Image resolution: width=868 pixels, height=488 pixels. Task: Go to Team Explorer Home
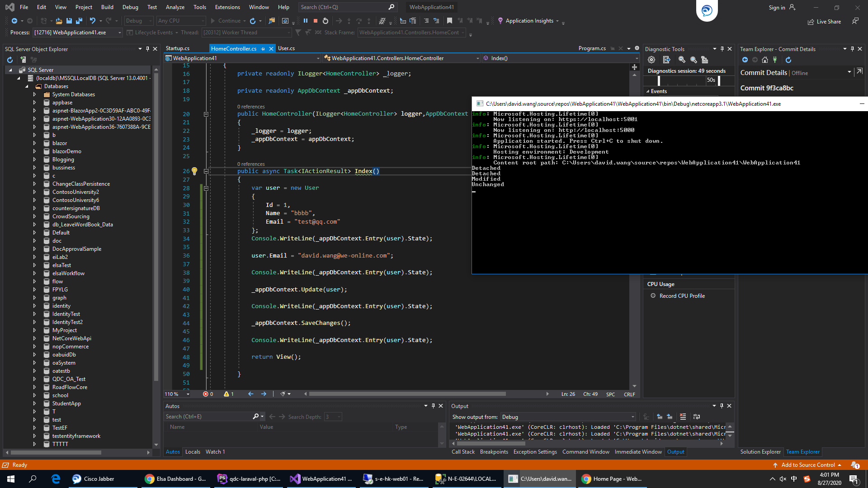point(765,60)
